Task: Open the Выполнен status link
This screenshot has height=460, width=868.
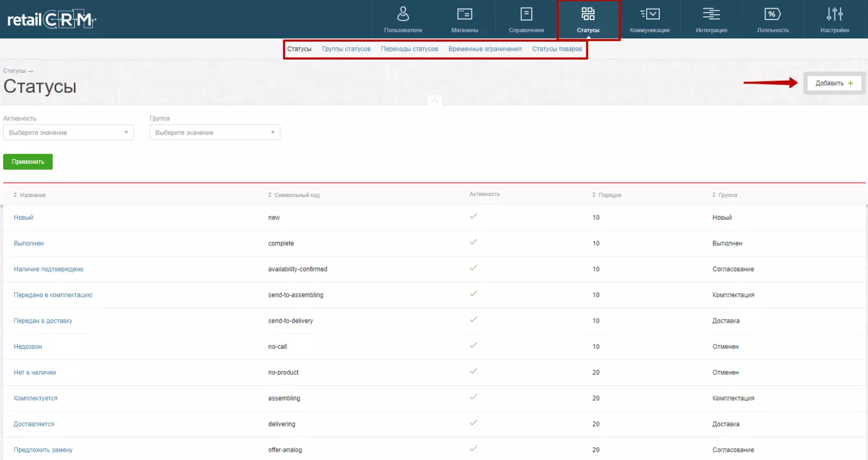Action: coord(29,244)
